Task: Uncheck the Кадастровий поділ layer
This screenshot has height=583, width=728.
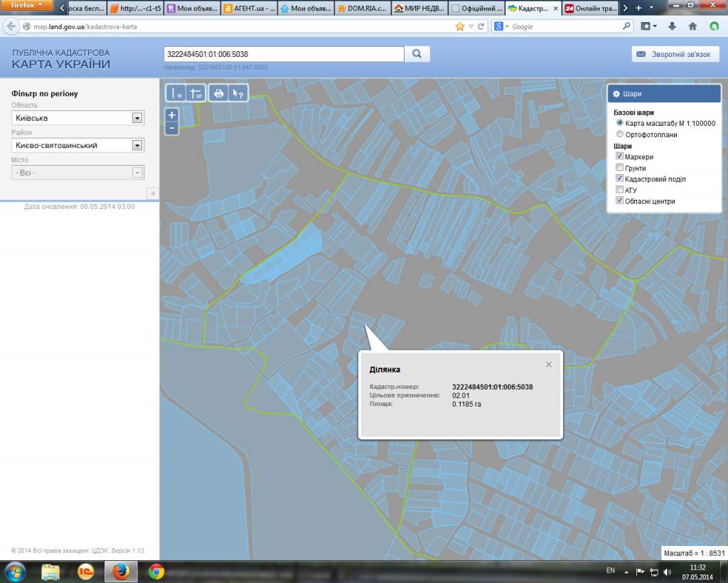Action: coord(620,179)
